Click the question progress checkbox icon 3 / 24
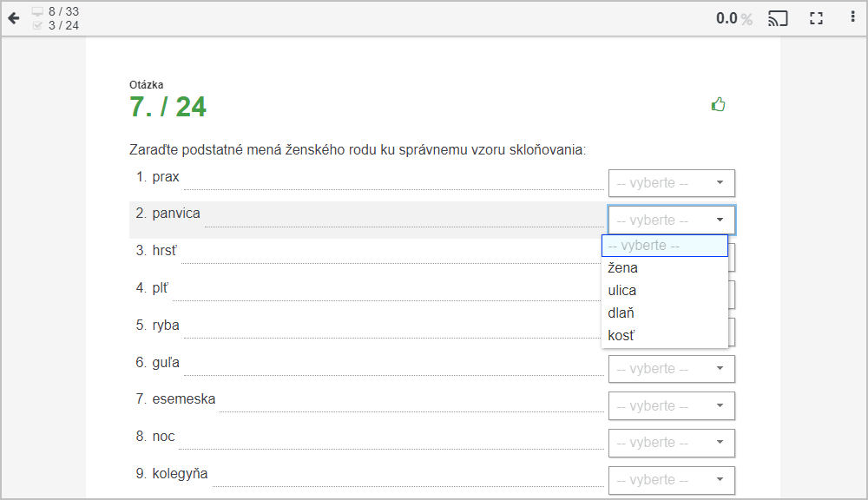Image resolution: width=868 pixels, height=500 pixels. click(37, 25)
